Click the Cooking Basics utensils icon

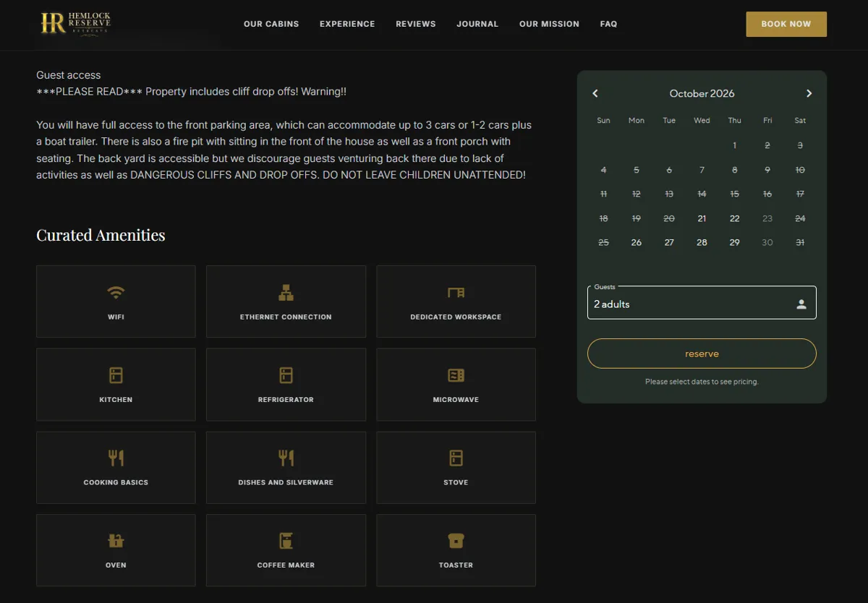116,458
